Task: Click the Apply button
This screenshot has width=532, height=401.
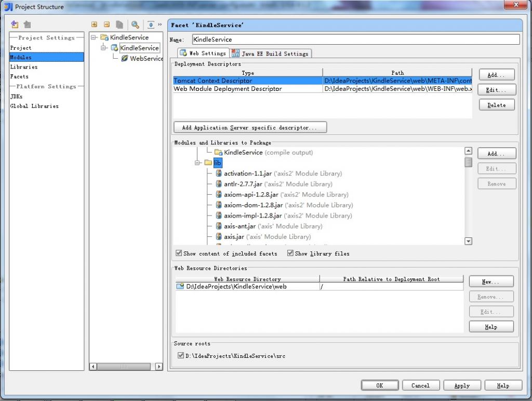Action: (462, 385)
